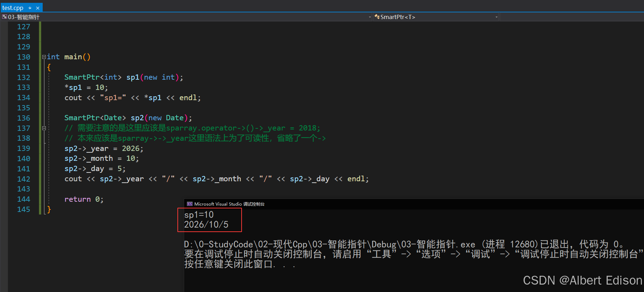Viewport: 644px width, 292px height.
Task: Click sp2->_year = 2026; statement
Action: (104, 148)
